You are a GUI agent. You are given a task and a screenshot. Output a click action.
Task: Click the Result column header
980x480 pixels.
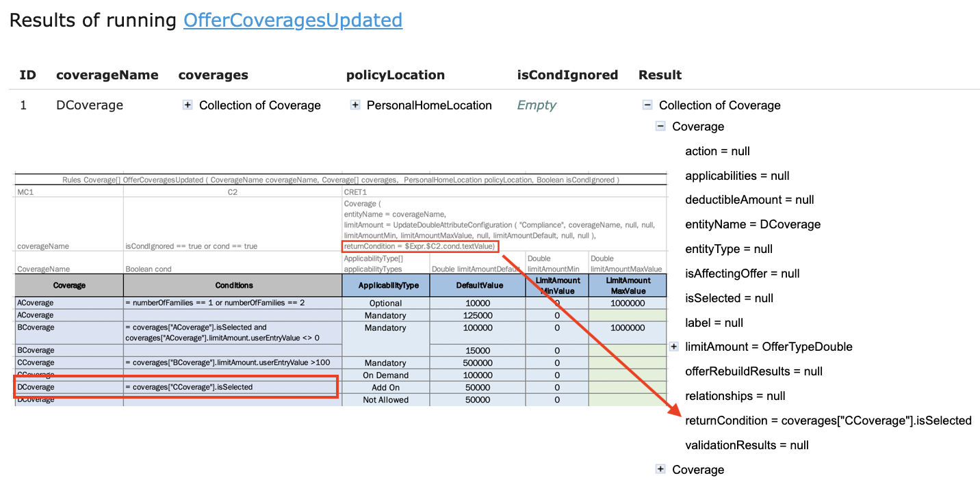(x=660, y=75)
